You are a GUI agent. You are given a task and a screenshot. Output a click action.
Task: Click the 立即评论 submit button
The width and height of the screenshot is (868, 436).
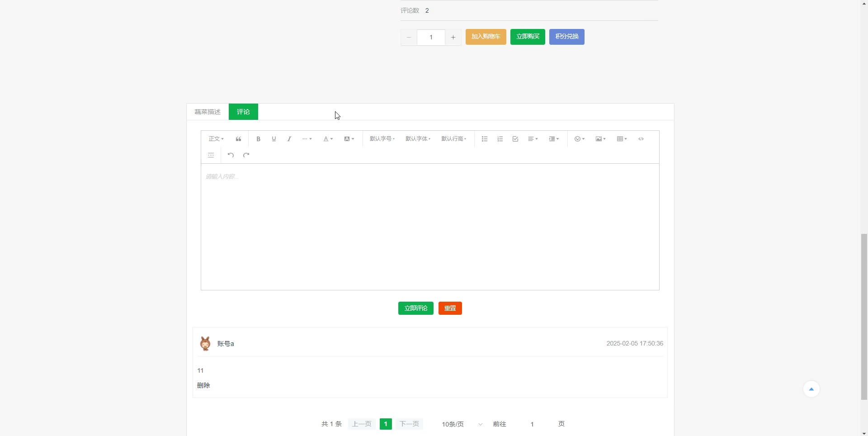tap(416, 308)
